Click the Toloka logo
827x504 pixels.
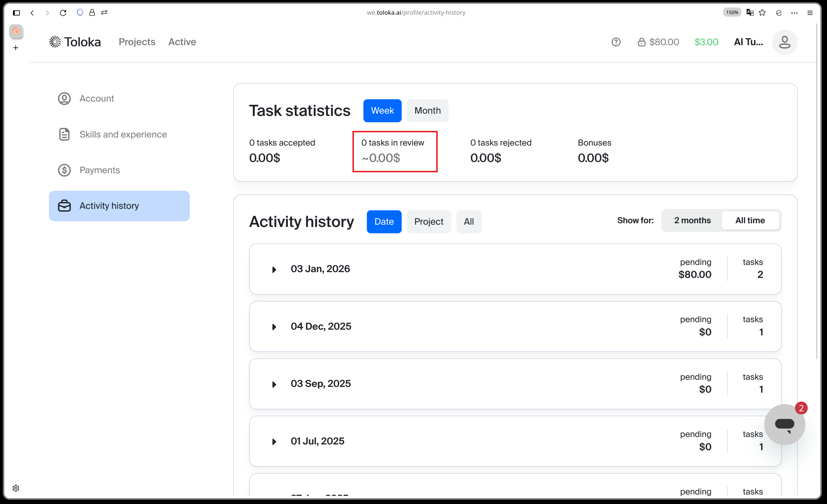pos(75,42)
